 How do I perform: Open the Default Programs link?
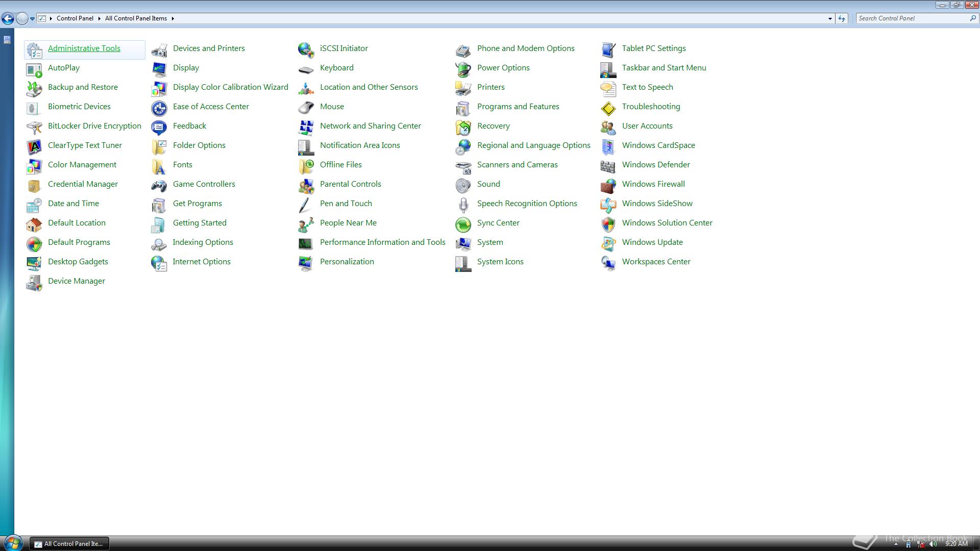point(79,242)
